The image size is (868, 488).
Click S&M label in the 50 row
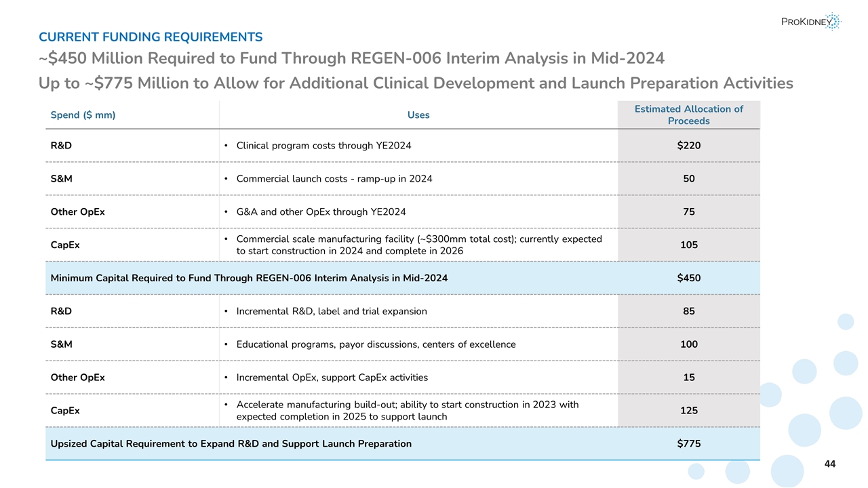pyautogui.click(x=62, y=179)
